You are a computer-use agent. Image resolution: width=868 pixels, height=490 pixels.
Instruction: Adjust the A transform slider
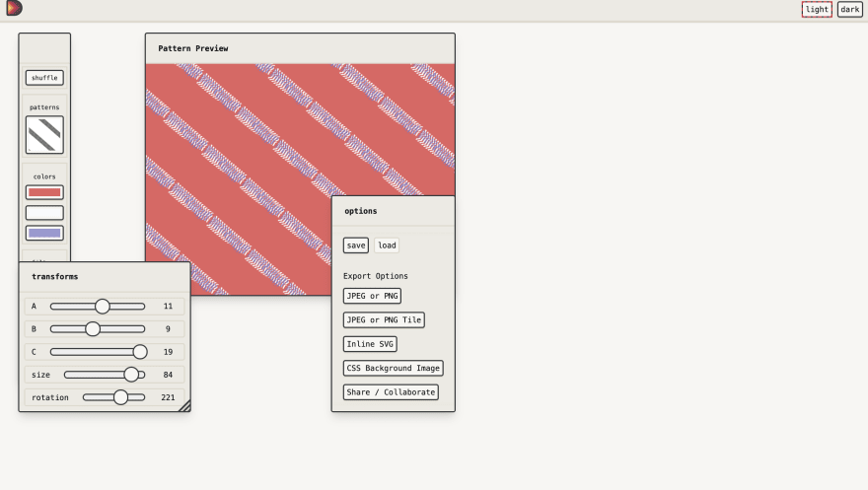click(x=98, y=306)
